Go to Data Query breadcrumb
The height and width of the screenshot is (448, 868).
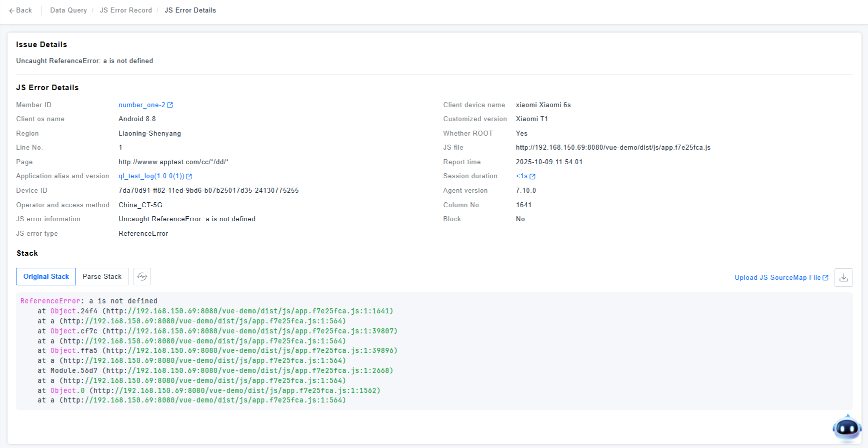click(68, 11)
